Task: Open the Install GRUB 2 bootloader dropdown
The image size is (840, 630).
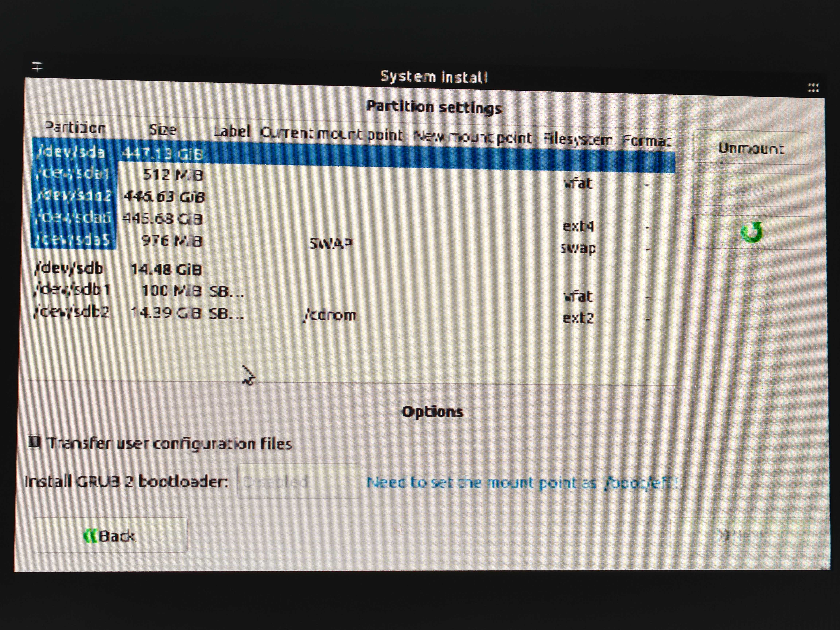Action: coord(298,481)
